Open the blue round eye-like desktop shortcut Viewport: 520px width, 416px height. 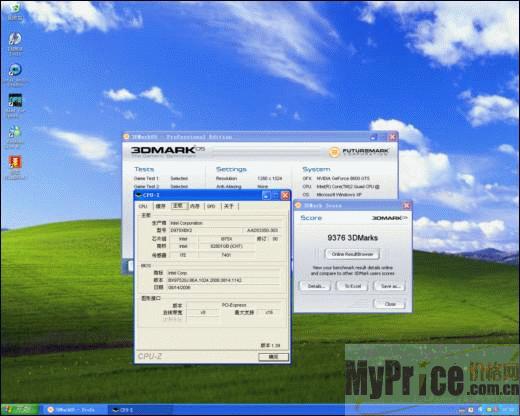tap(15, 70)
